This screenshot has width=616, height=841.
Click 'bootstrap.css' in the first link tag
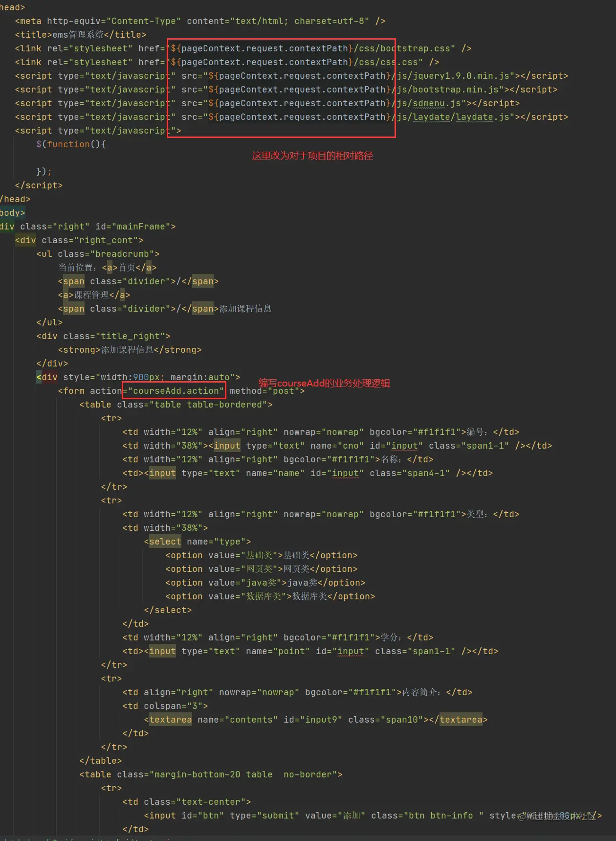pyautogui.click(x=415, y=48)
